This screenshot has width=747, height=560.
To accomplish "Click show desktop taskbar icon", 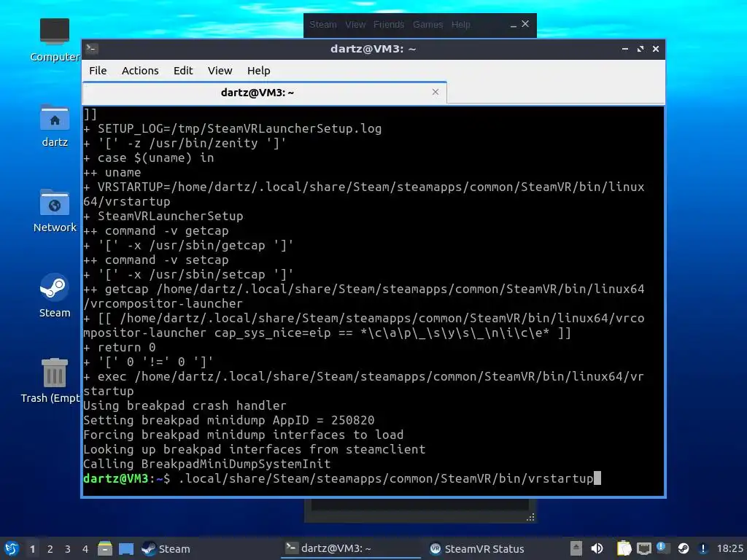I will [x=126, y=549].
